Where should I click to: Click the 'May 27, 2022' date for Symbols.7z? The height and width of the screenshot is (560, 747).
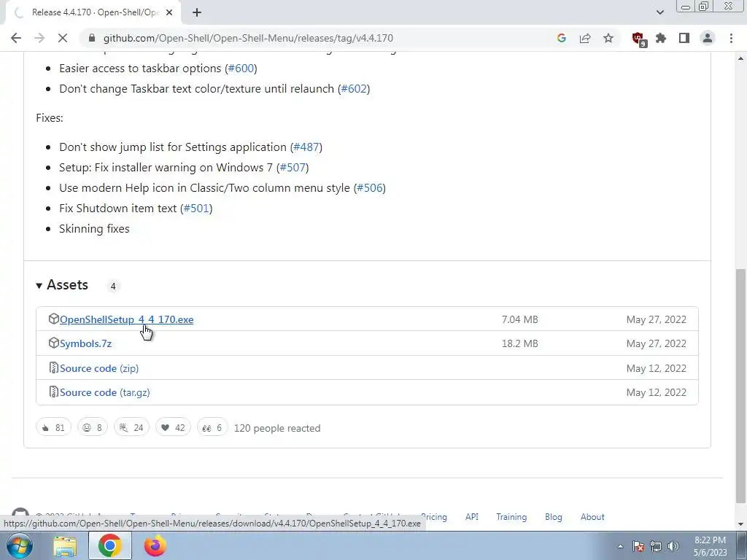click(657, 344)
